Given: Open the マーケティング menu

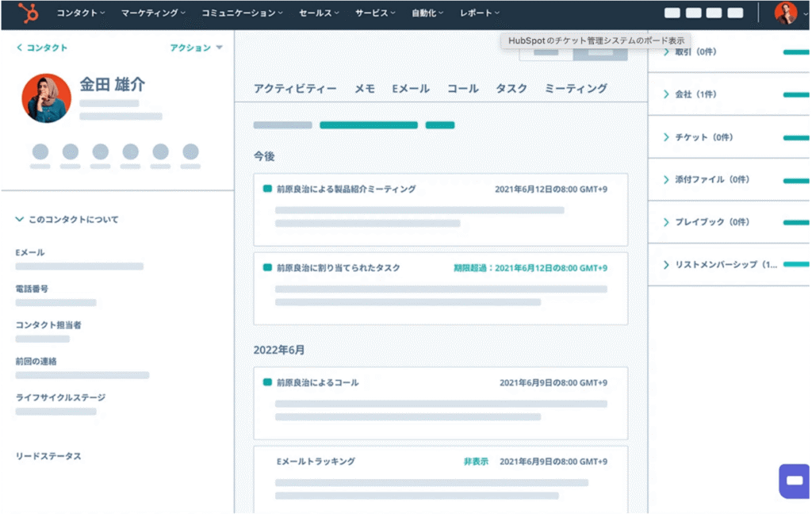Looking at the screenshot, I should tap(153, 13).
